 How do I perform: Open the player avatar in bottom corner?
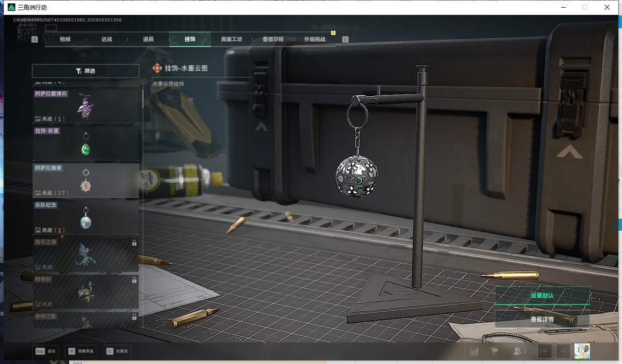coord(582,352)
